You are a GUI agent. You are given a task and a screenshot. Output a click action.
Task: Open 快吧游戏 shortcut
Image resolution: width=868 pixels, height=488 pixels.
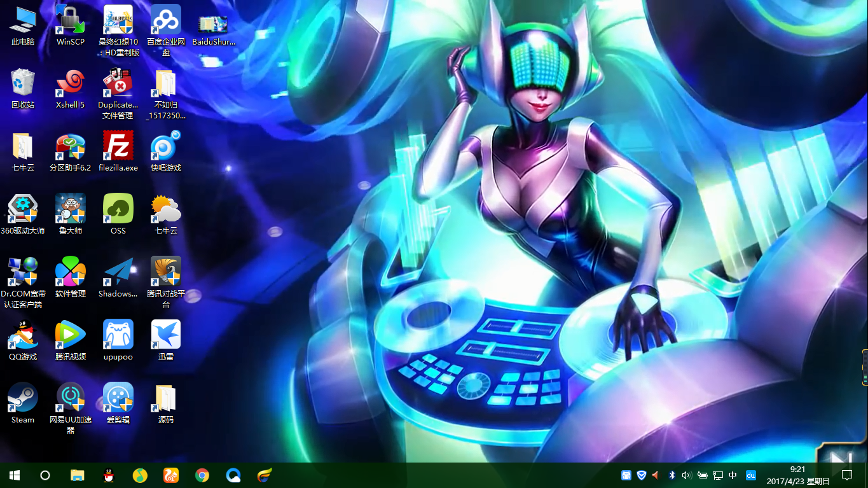166,152
